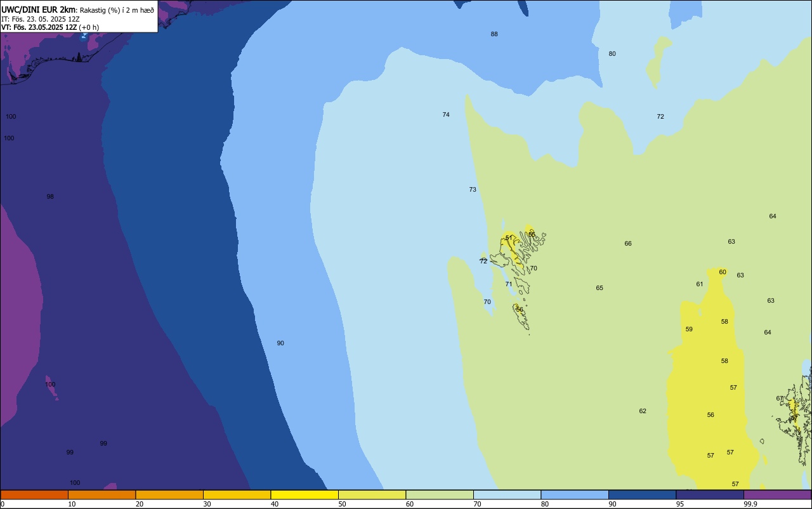812x509 pixels.
Task: Click the humidity value '98' on the map
Action: [50, 197]
